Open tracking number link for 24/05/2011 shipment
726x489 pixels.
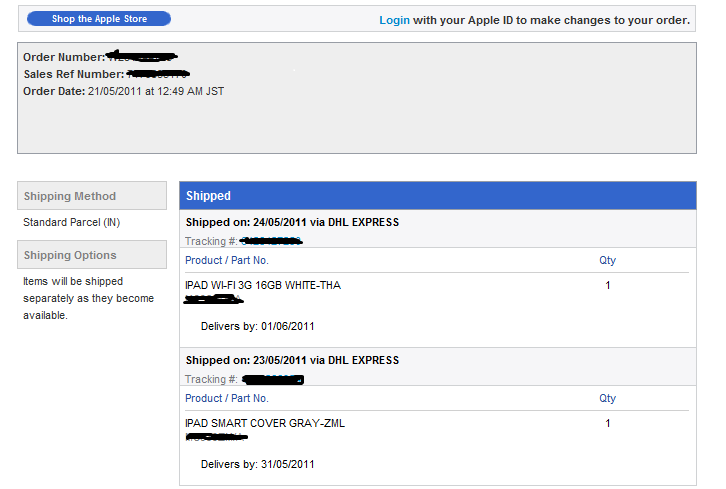271,241
